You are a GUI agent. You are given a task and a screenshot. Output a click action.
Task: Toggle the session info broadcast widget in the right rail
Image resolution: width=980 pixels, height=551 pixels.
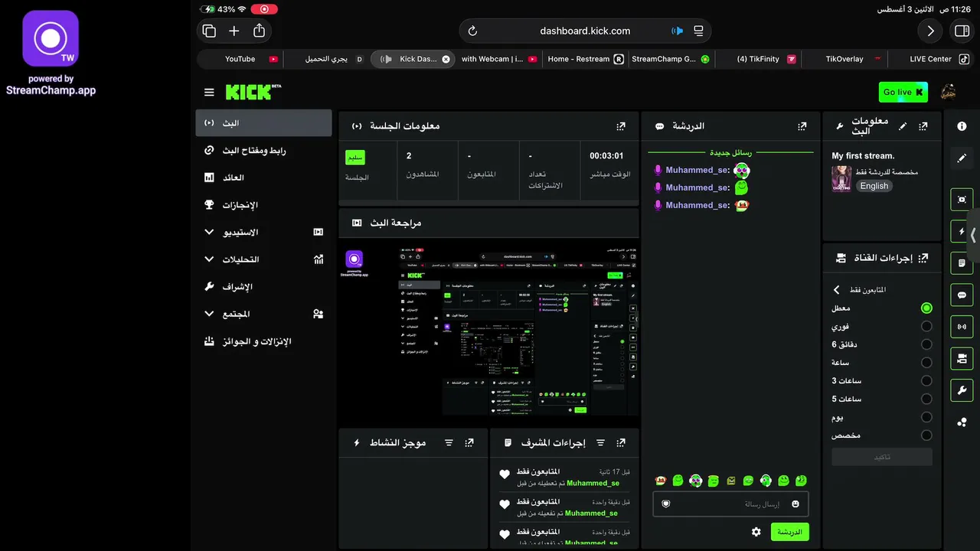click(x=962, y=327)
